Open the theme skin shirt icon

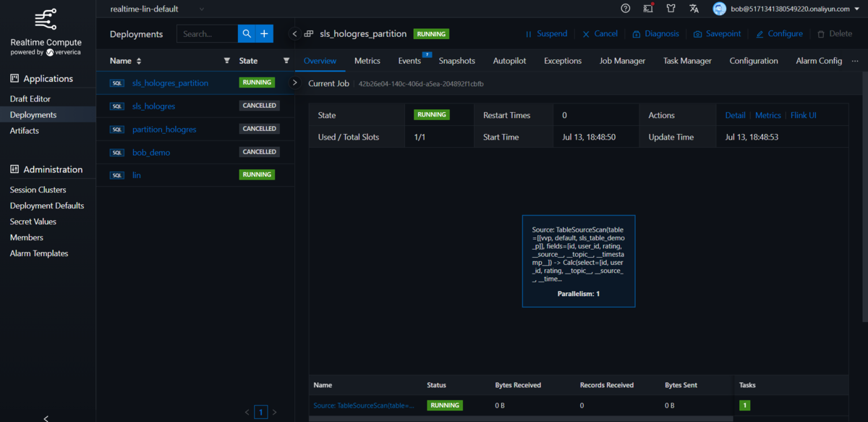tap(671, 9)
